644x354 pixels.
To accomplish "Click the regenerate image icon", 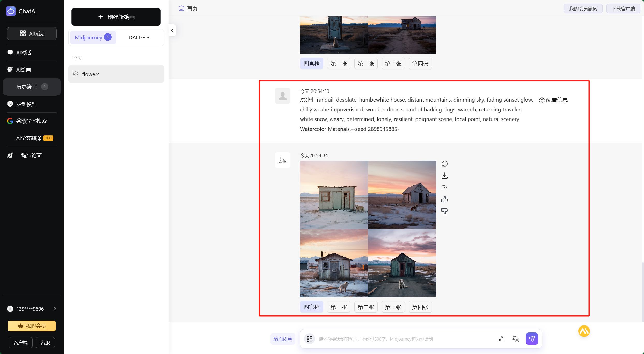I will pyautogui.click(x=444, y=164).
